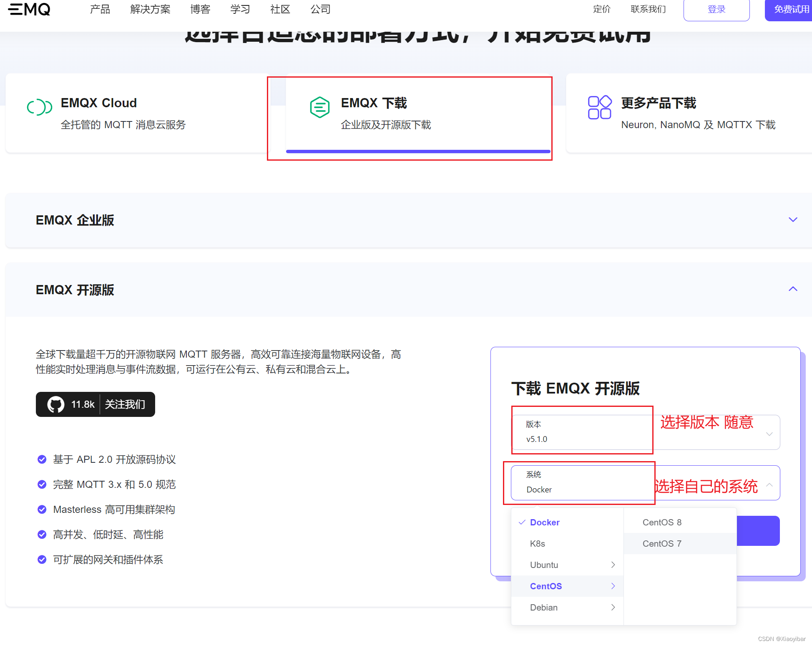
Task: Click the EMQ logo in header
Action: 29,9
